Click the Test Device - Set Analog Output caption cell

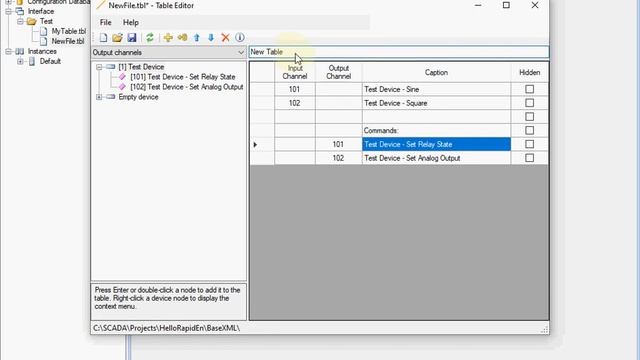click(x=436, y=158)
